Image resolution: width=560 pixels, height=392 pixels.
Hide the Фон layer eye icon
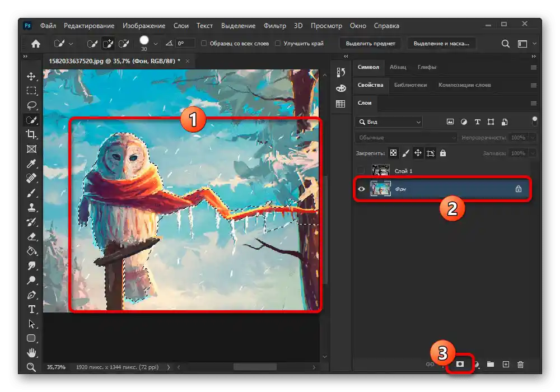(x=361, y=189)
